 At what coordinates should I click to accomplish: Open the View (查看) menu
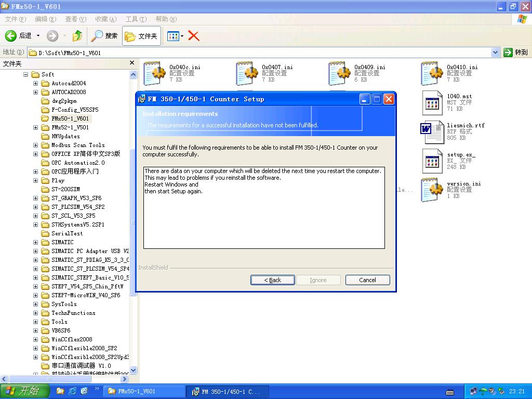click(76, 19)
